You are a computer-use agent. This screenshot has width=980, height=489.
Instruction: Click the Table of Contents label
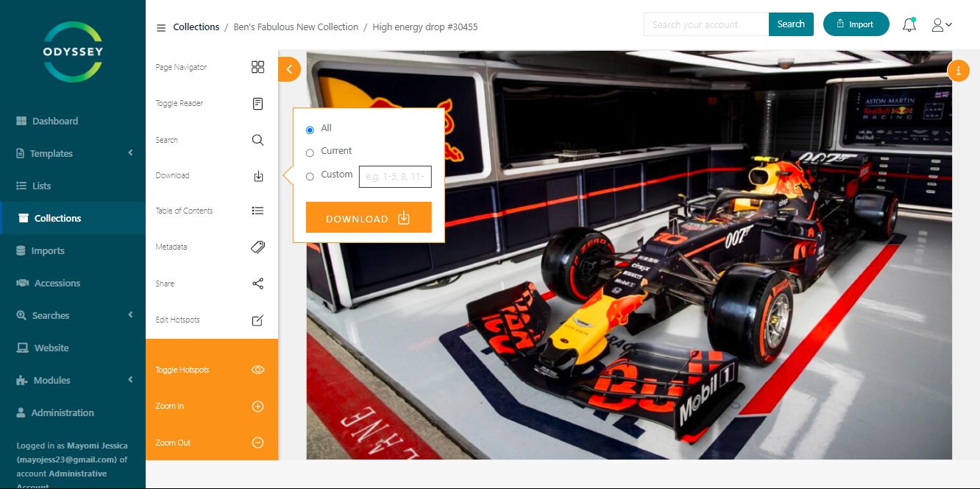pos(184,211)
